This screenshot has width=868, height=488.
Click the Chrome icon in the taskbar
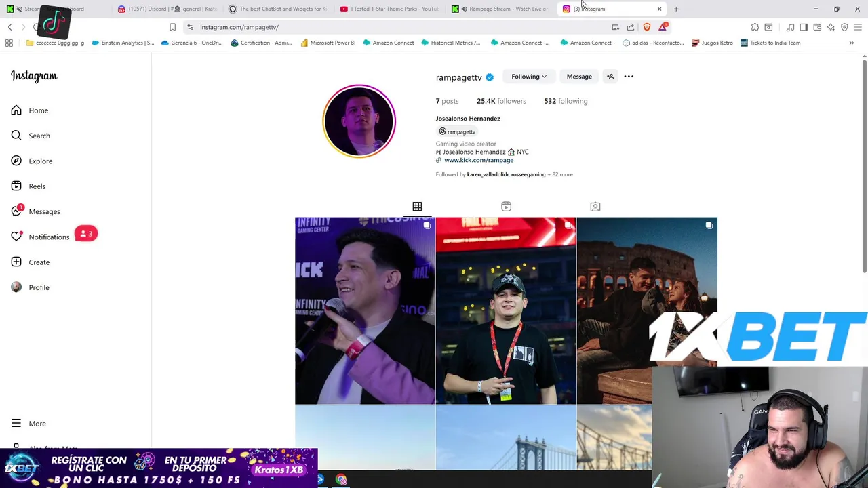point(341,480)
